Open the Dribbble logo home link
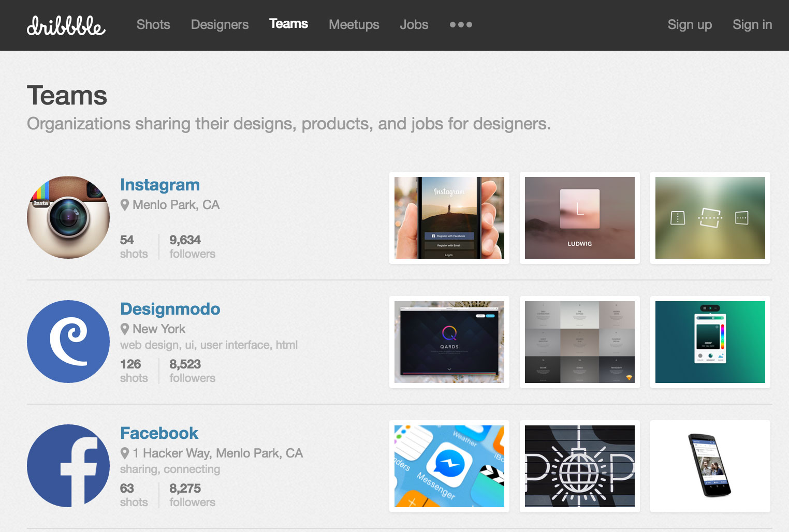 66,25
